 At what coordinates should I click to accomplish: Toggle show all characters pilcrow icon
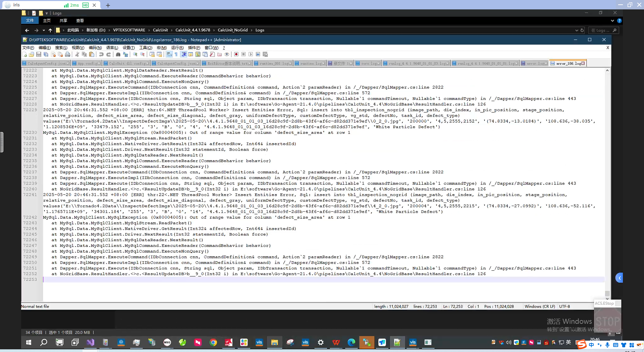pyautogui.click(x=176, y=54)
